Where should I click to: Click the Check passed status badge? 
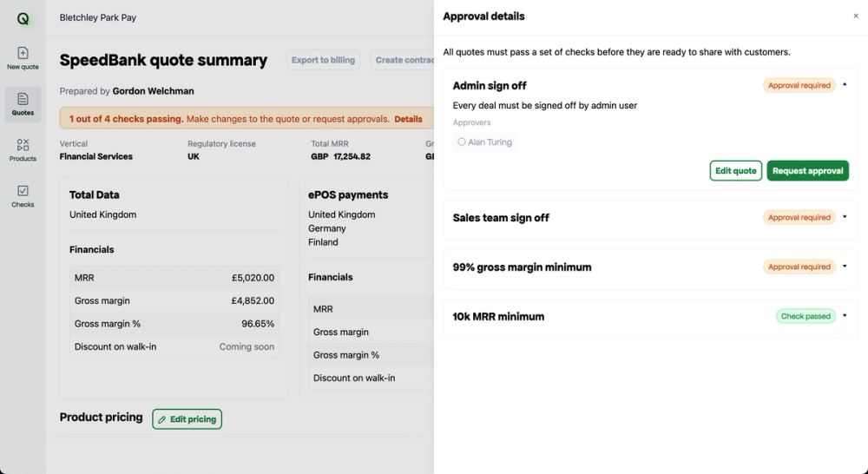tap(805, 316)
